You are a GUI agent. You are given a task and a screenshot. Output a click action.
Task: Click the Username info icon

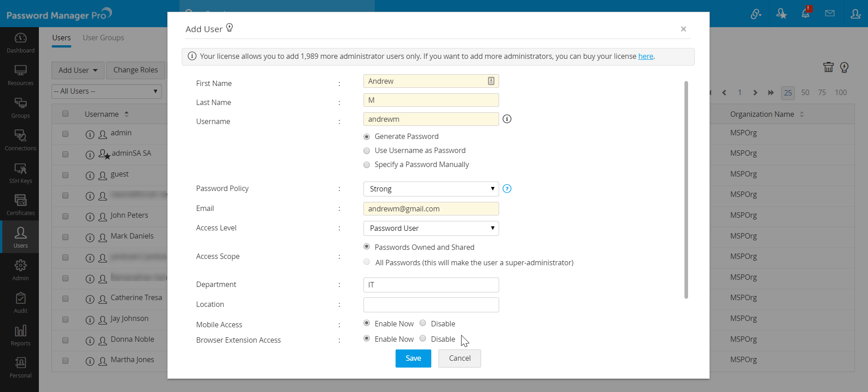[x=507, y=119]
